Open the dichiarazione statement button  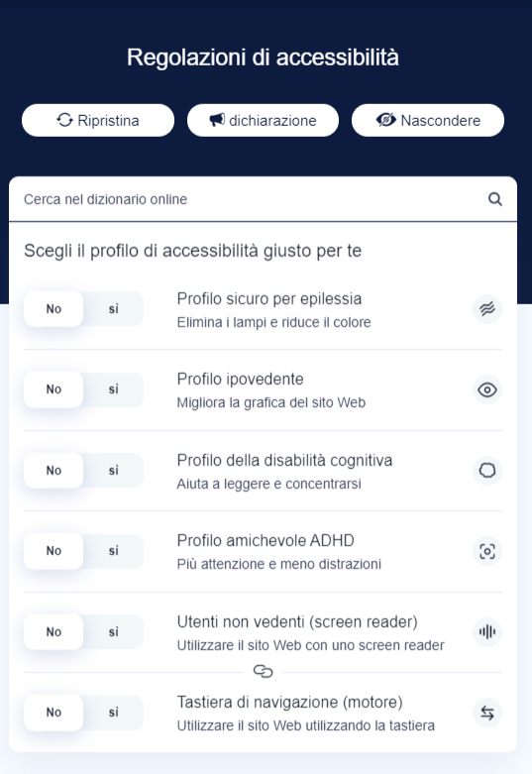tap(264, 121)
